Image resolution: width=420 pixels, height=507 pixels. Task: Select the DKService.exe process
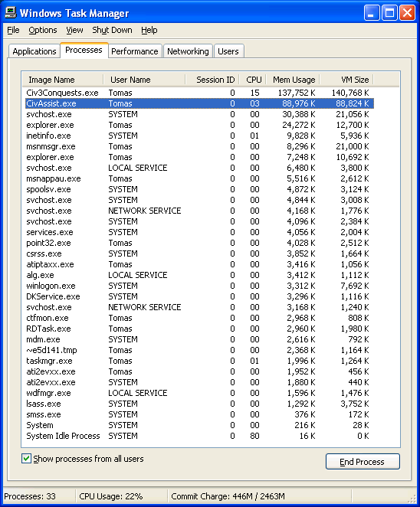pos(198,296)
